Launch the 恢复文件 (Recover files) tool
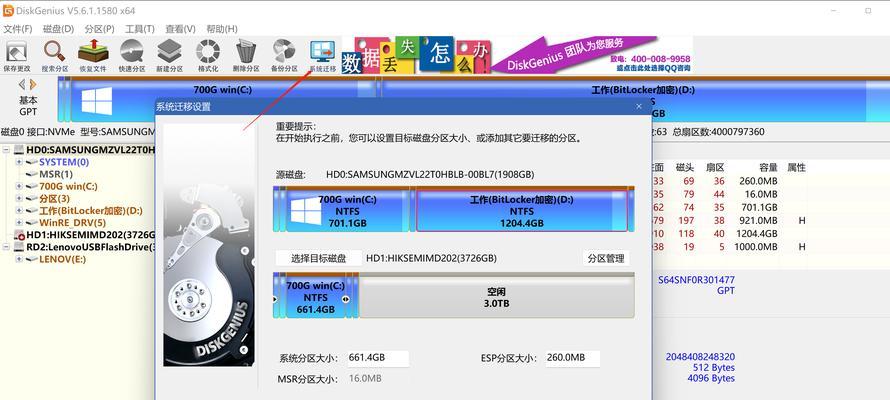Image resolution: width=890 pixels, height=400 pixels. point(93,56)
